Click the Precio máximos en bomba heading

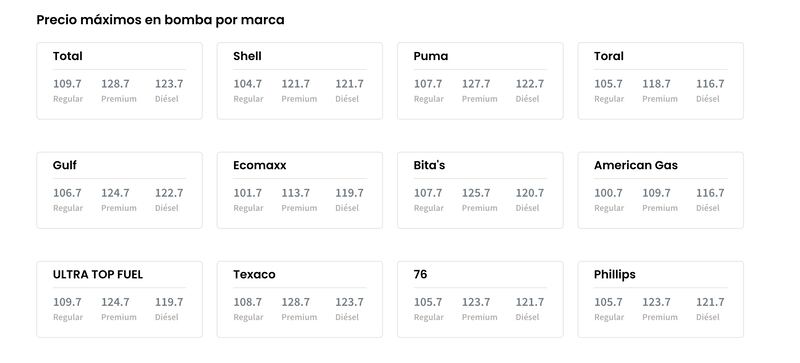pyautogui.click(x=160, y=20)
